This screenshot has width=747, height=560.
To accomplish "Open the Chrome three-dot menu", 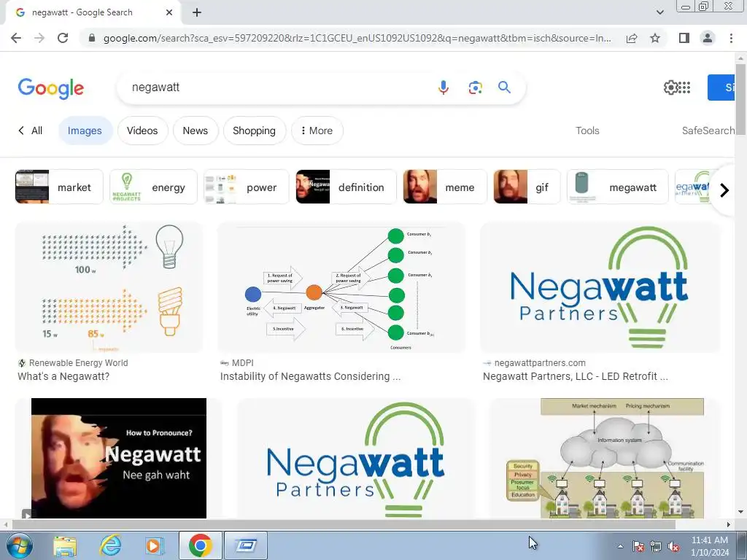I will pos(731,38).
